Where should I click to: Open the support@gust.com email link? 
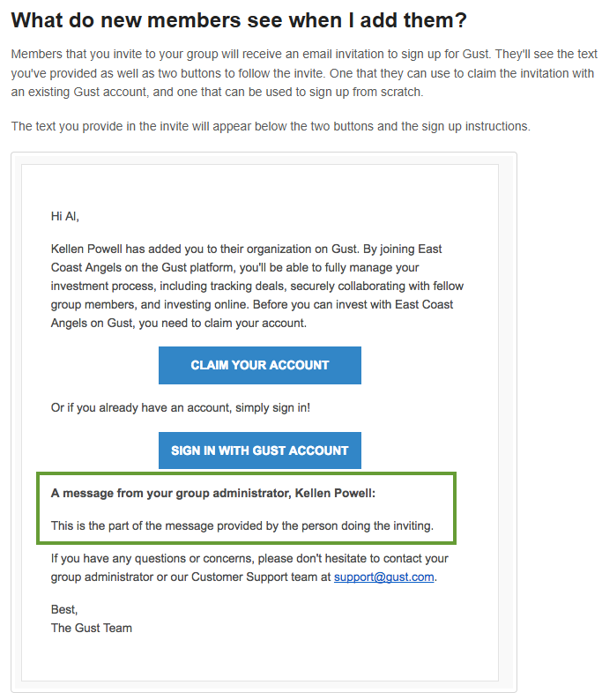click(x=383, y=577)
